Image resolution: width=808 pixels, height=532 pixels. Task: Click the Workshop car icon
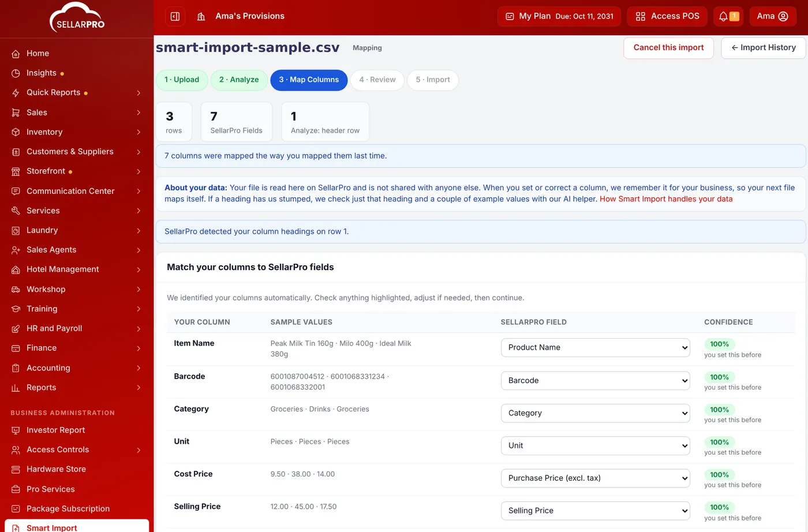point(16,289)
